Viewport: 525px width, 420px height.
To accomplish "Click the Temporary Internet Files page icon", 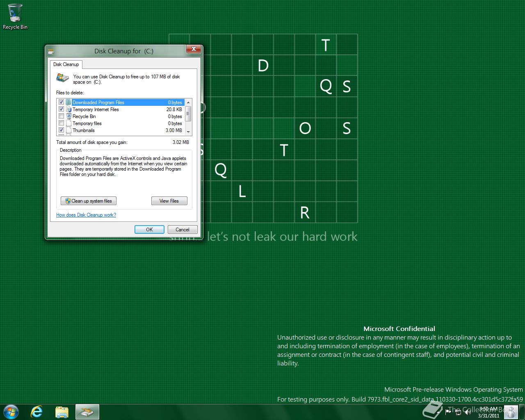I will pyautogui.click(x=68, y=109).
